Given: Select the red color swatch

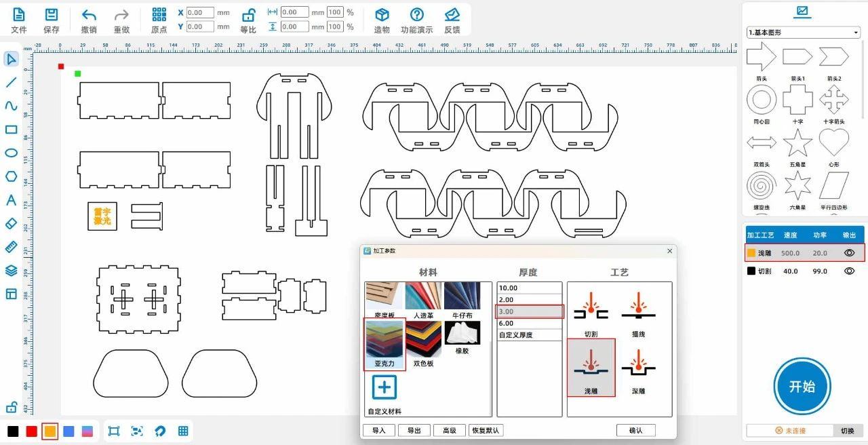Looking at the screenshot, I should coord(31,431).
